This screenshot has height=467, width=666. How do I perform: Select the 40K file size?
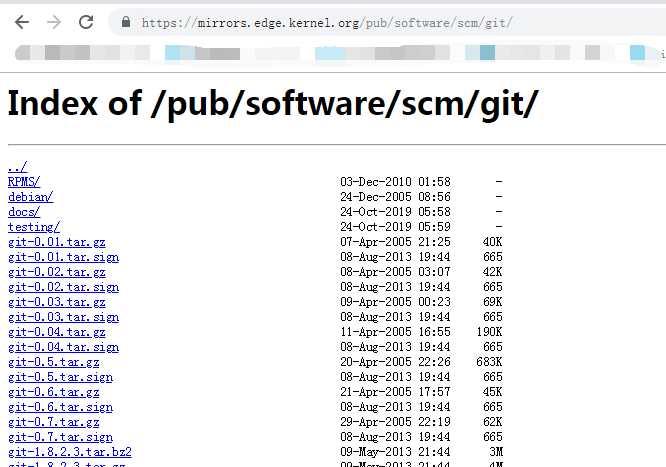pyautogui.click(x=492, y=242)
